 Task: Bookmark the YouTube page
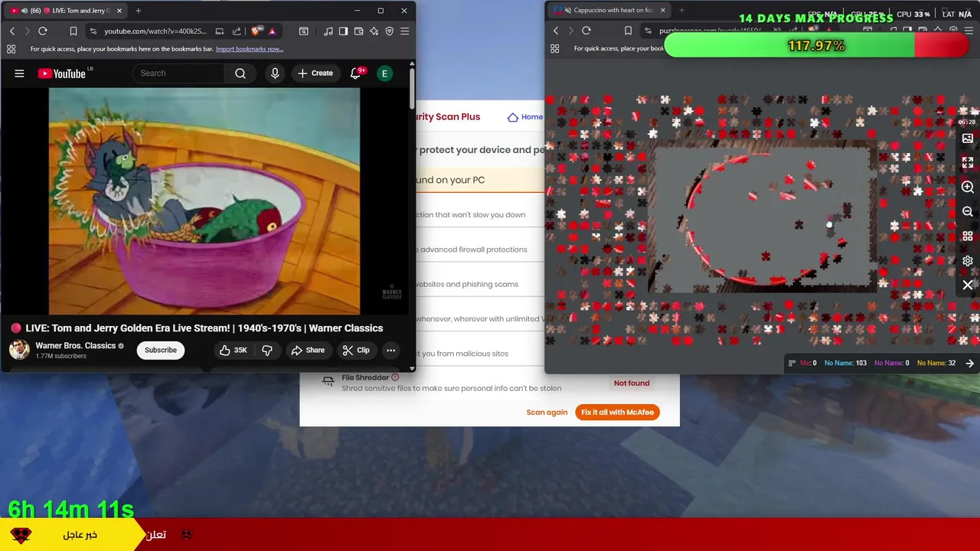point(73,31)
